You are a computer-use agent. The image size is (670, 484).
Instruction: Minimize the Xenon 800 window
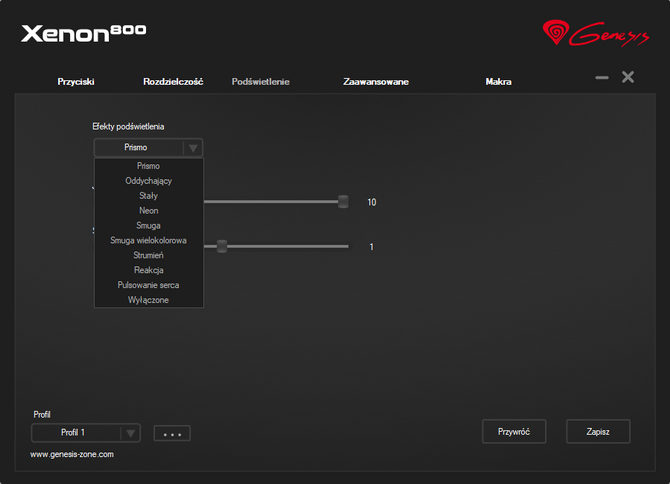pos(602,77)
